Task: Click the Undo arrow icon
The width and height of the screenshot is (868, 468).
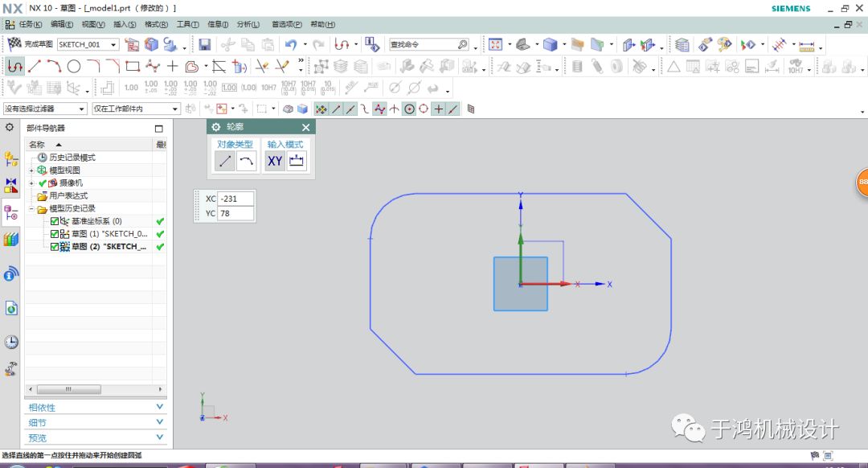Action: point(291,44)
